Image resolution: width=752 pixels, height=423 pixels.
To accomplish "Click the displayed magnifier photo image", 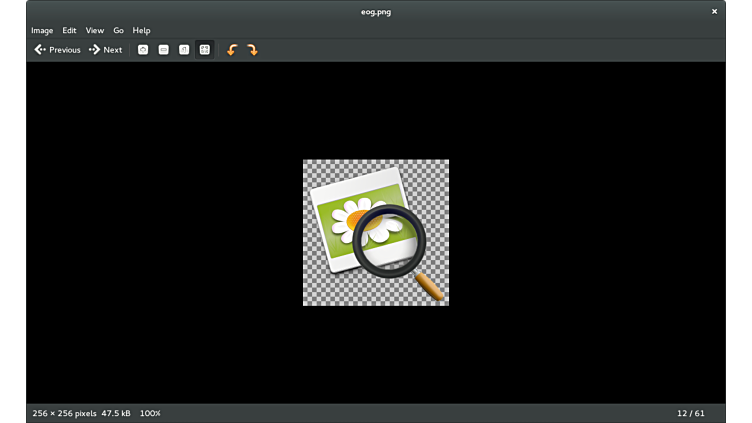I will point(376,233).
